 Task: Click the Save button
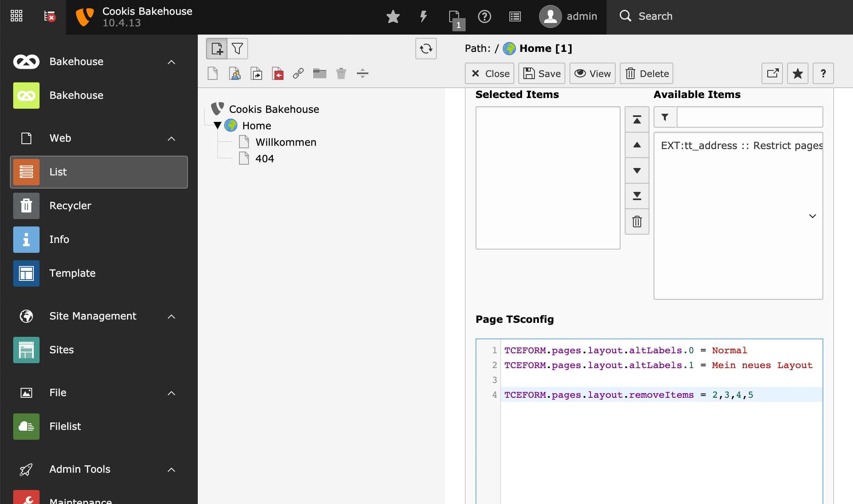(541, 73)
